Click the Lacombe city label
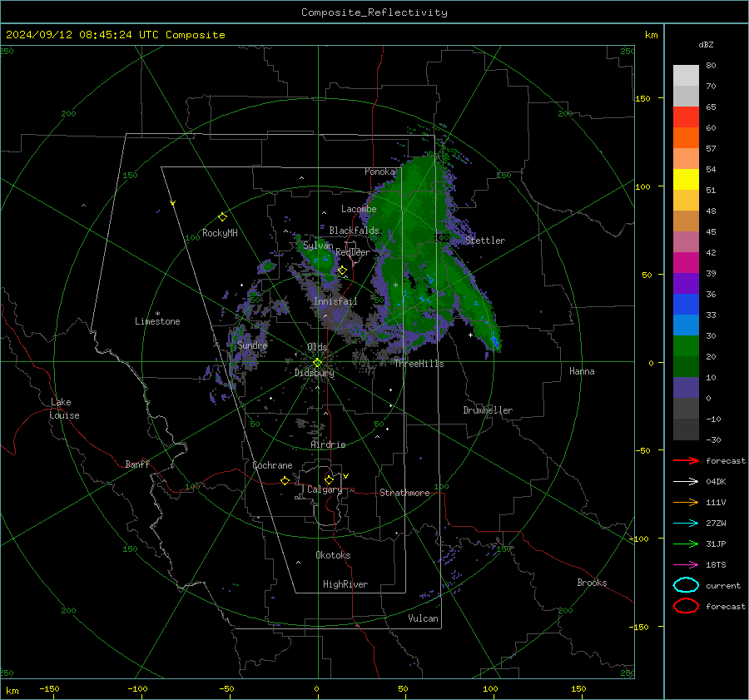The width and height of the screenshot is (749, 700). tap(359, 209)
